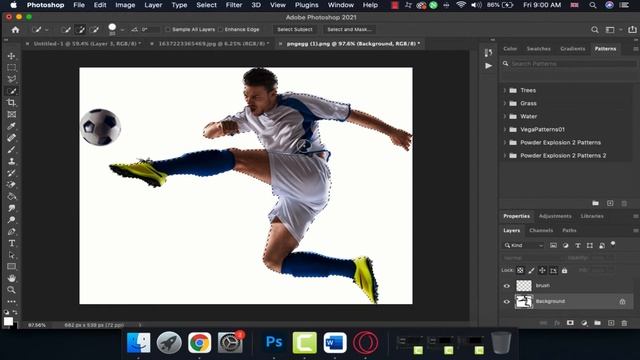The image size is (640, 360).
Task: Select the Crop tool
Action: (11, 102)
